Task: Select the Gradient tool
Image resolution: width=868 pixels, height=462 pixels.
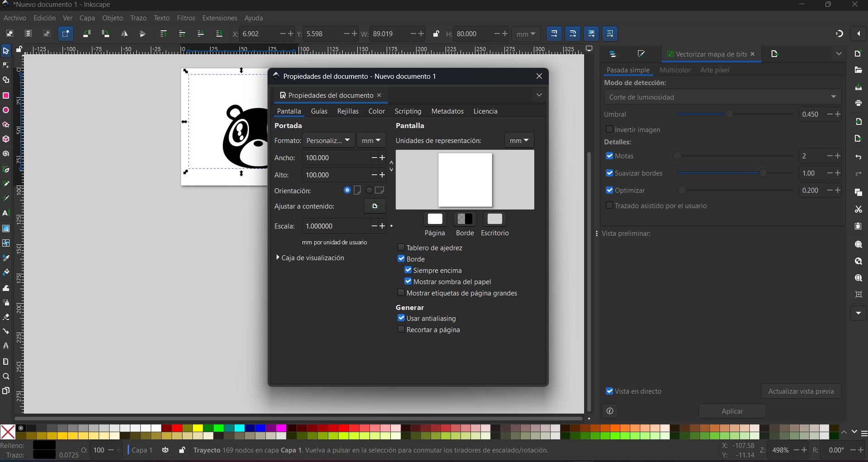Action: [6, 228]
